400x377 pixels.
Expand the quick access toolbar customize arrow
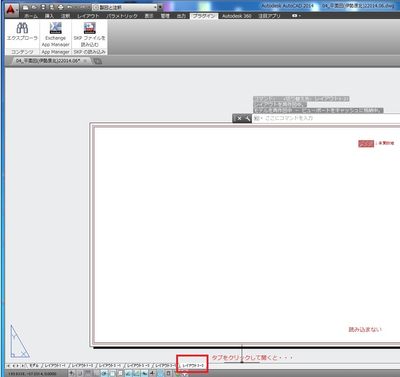[160, 7]
